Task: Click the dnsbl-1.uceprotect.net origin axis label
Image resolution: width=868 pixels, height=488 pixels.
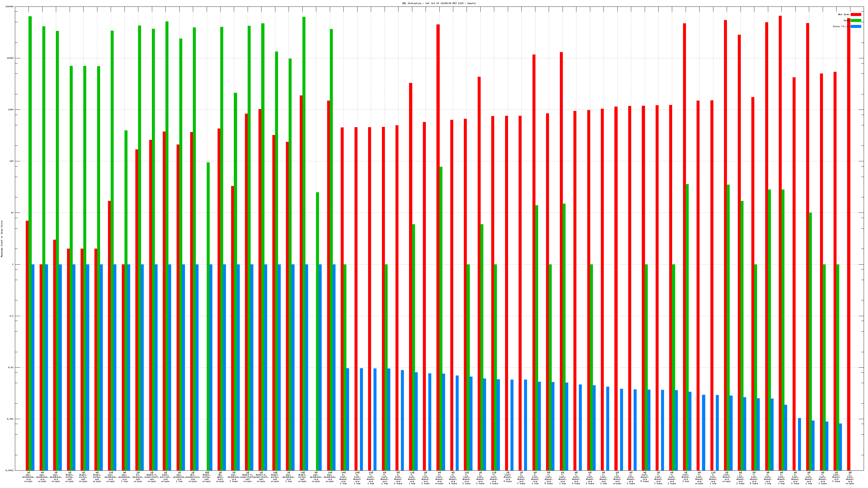Action: pyautogui.click(x=151, y=477)
